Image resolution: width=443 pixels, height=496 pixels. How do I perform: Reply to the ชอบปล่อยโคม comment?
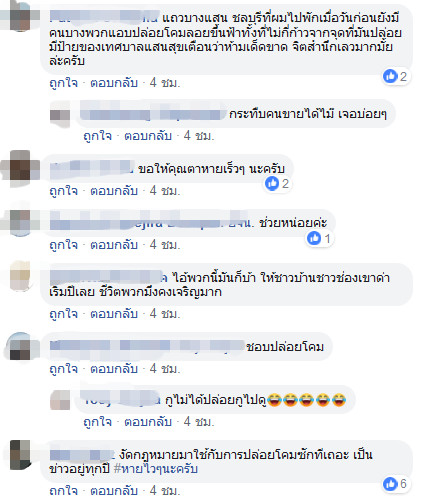coord(114,369)
